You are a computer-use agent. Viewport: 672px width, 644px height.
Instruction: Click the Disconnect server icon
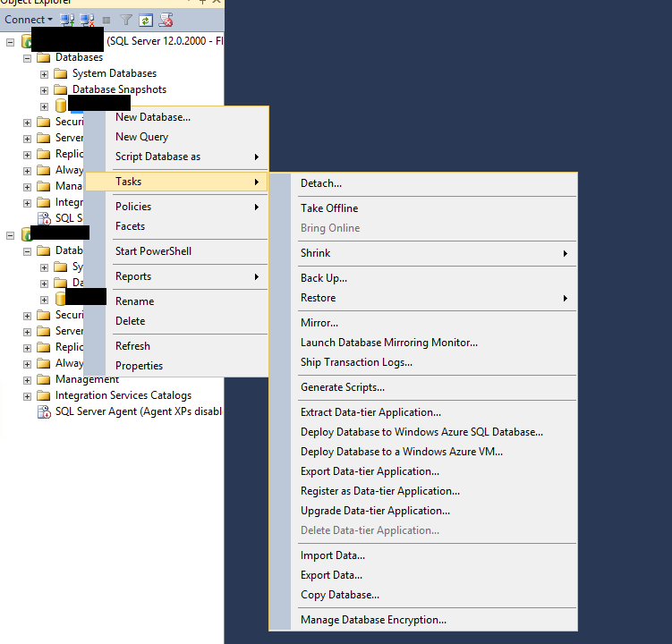click(88, 20)
